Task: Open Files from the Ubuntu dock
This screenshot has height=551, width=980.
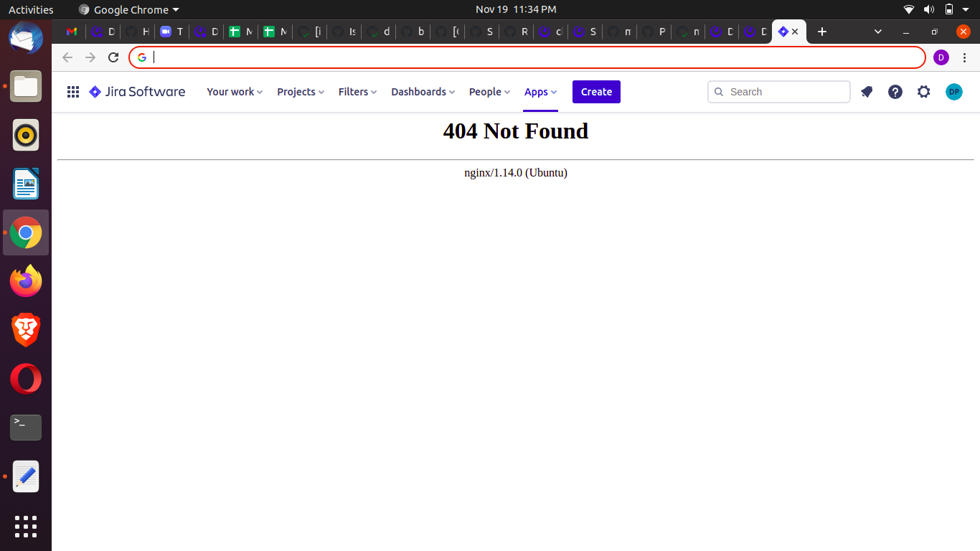Action: click(x=26, y=86)
